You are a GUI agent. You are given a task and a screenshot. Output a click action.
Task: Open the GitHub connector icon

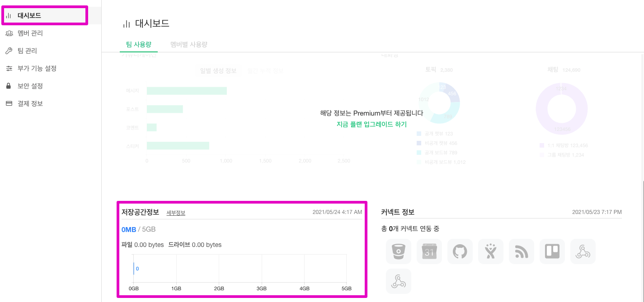[x=460, y=251]
